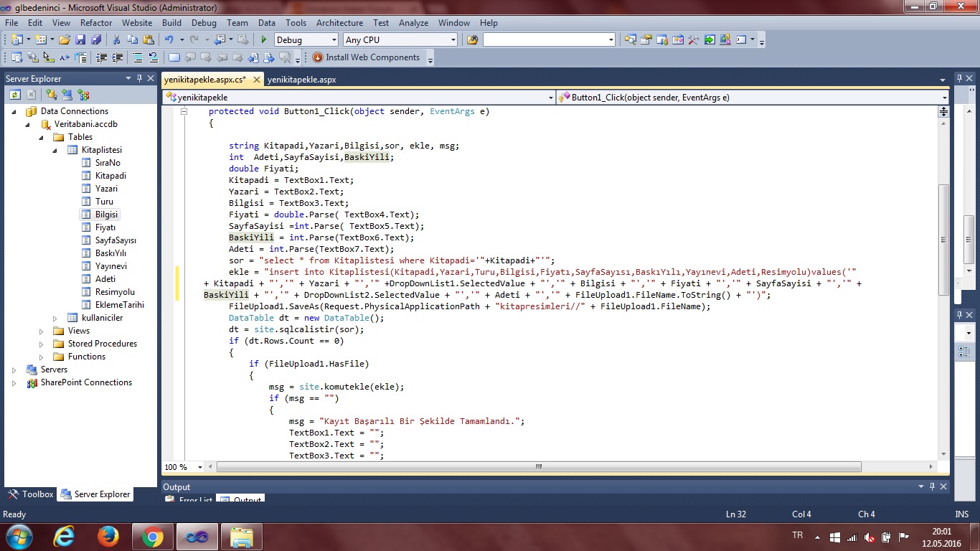
Task: Start debugging with the green play icon
Action: tap(264, 39)
